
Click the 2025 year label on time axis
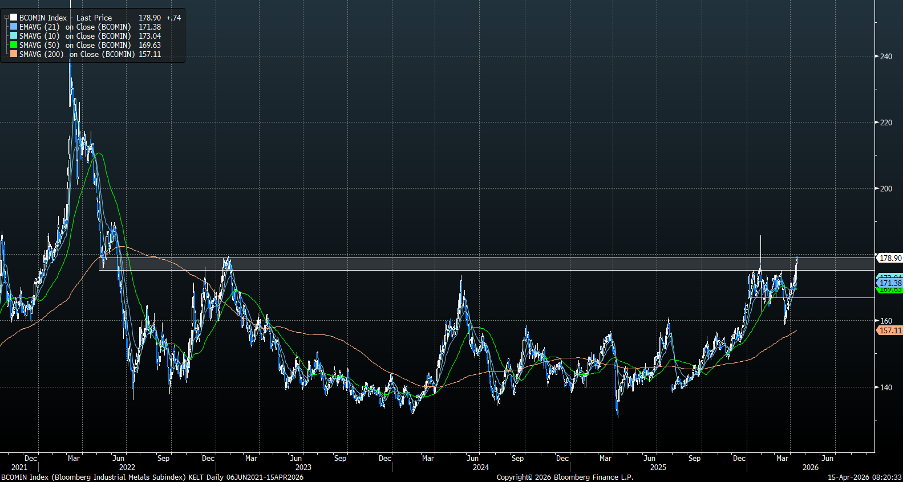[x=659, y=466]
